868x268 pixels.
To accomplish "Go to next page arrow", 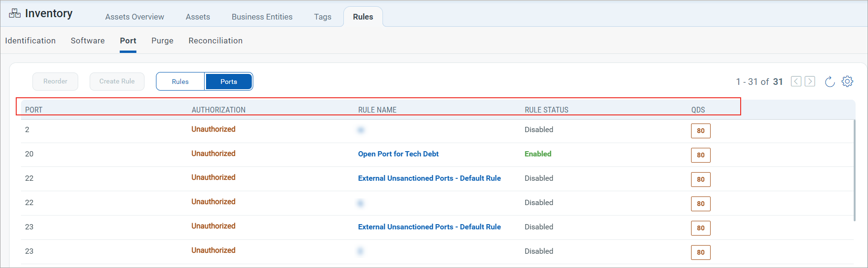I will [x=810, y=82].
